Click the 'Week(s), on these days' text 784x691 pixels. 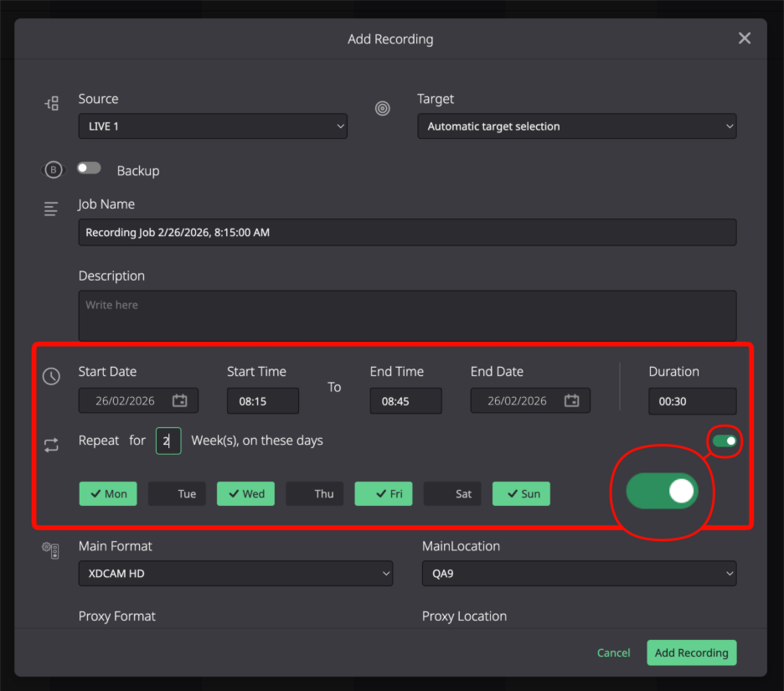257,441
